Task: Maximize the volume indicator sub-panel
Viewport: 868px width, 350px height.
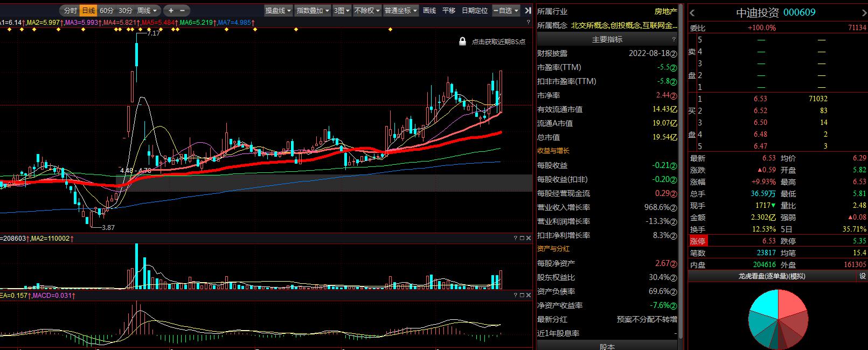Action: (x=522, y=238)
